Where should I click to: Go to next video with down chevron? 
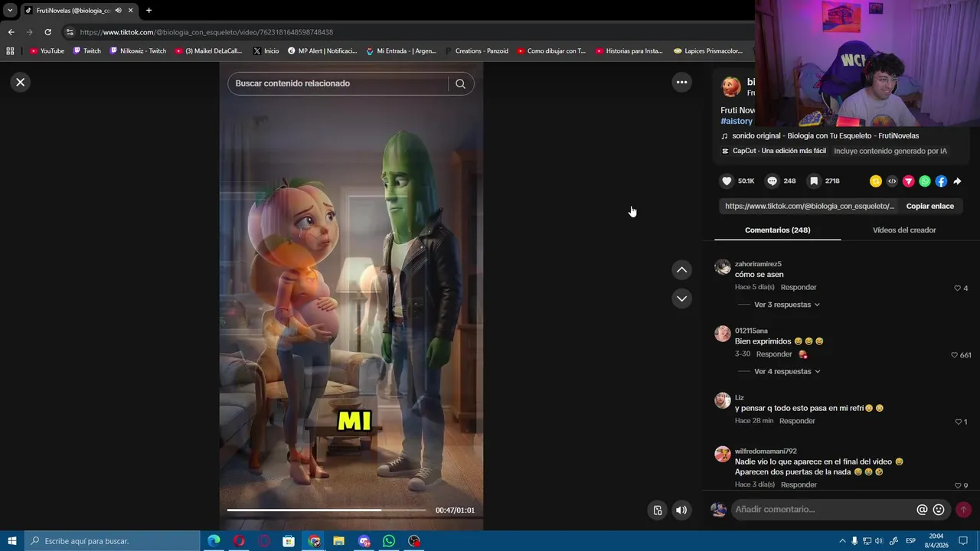681,298
